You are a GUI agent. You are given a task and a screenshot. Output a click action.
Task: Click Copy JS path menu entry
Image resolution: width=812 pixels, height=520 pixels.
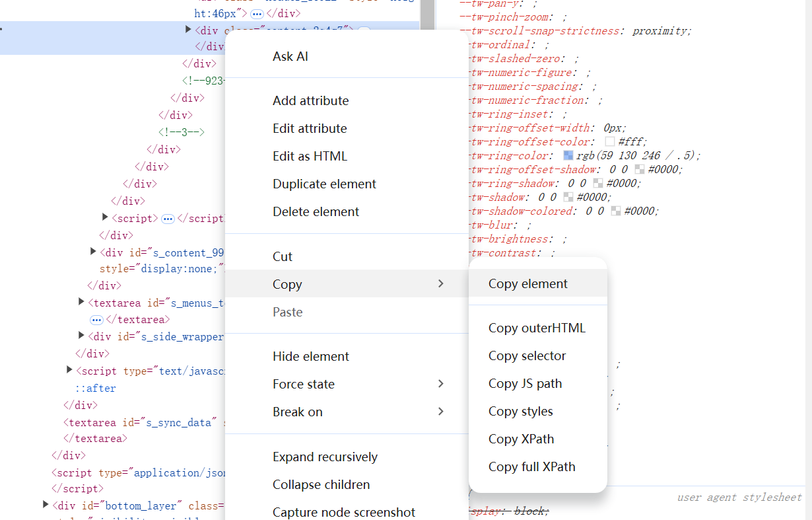(525, 384)
